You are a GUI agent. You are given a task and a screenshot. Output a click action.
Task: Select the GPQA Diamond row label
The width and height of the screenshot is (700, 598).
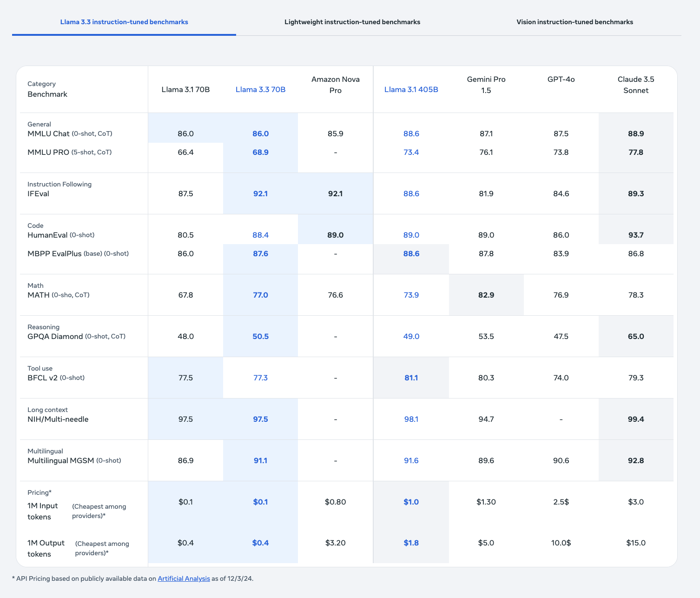pos(76,336)
